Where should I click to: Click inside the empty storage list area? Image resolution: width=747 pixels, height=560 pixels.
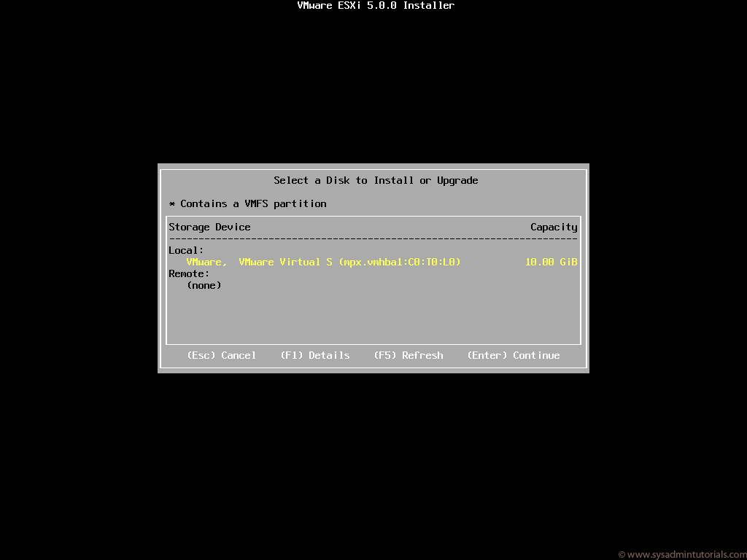(373, 314)
